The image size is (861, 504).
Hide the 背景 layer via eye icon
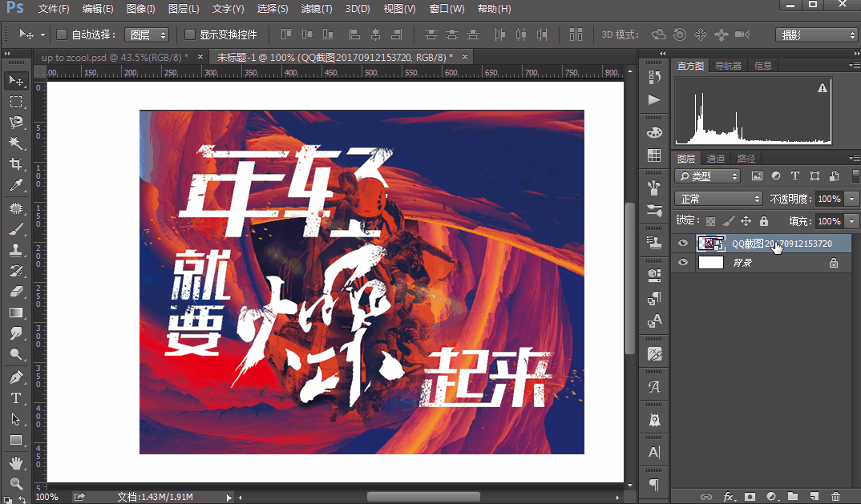tap(682, 263)
